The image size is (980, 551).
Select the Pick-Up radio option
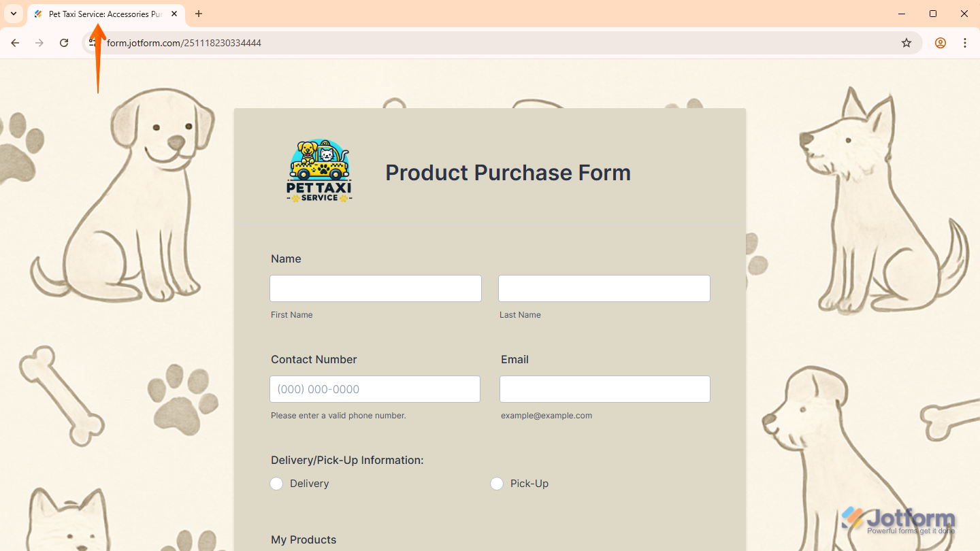(x=497, y=484)
